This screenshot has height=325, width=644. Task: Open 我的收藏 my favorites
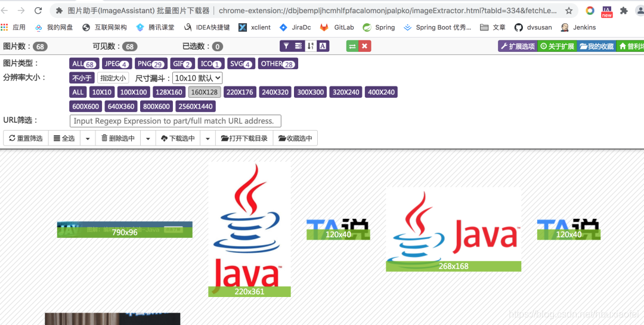click(x=596, y=47)
